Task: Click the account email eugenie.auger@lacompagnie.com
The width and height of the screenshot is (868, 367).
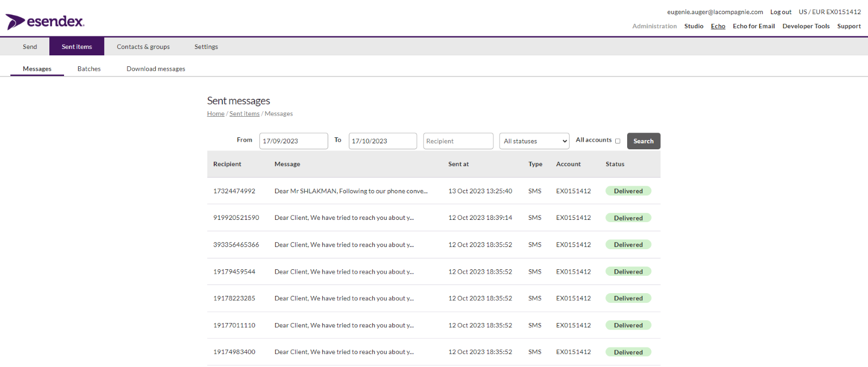Action: [715, 12]
